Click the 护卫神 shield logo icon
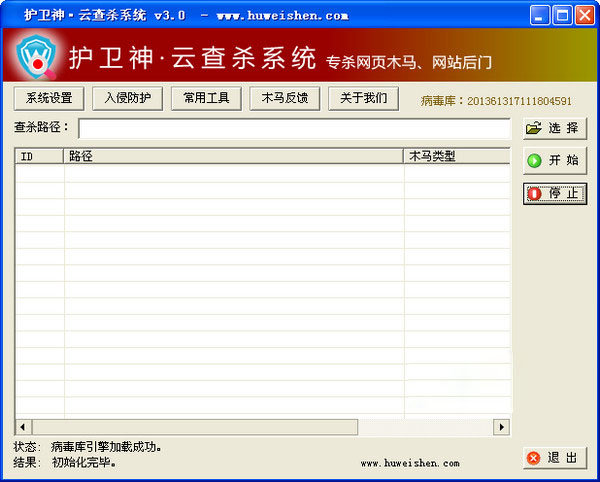The height and width of the screenshot is (482, 600). 36,56
